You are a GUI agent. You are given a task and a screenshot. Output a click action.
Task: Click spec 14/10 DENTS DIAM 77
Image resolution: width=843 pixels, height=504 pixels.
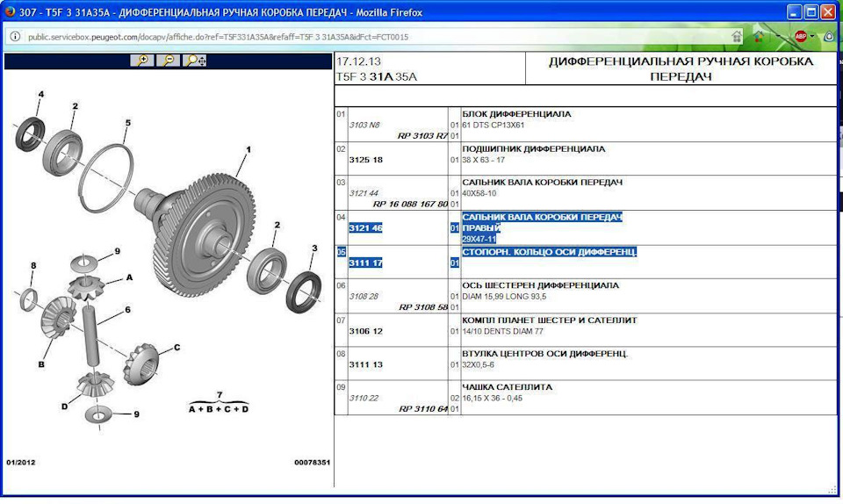(x=502, y=331)
